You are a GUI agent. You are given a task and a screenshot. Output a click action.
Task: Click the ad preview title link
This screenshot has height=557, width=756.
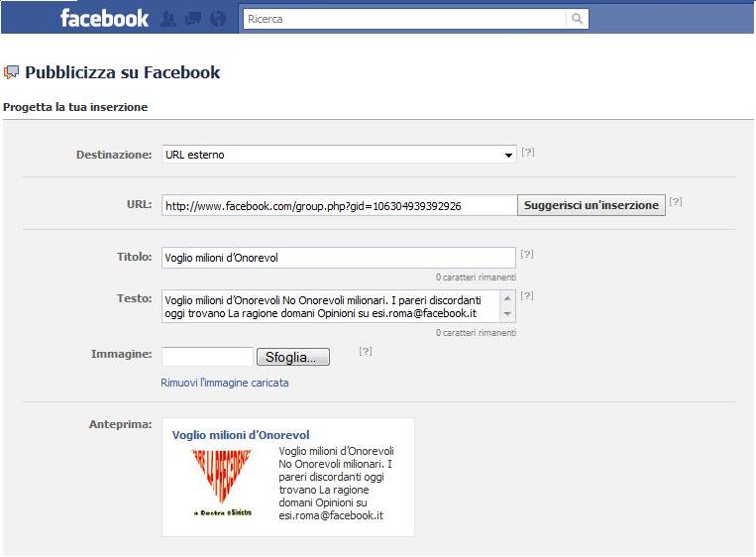[x=241, y=435]
